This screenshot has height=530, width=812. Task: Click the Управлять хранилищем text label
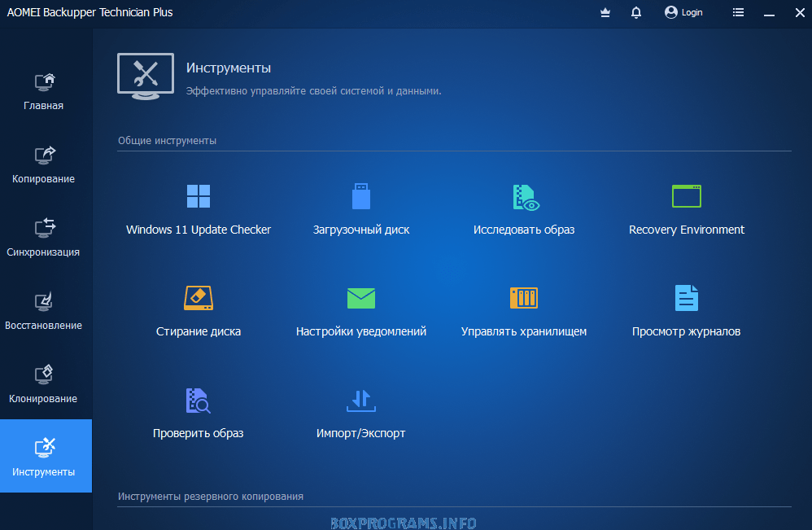[523, 331]
